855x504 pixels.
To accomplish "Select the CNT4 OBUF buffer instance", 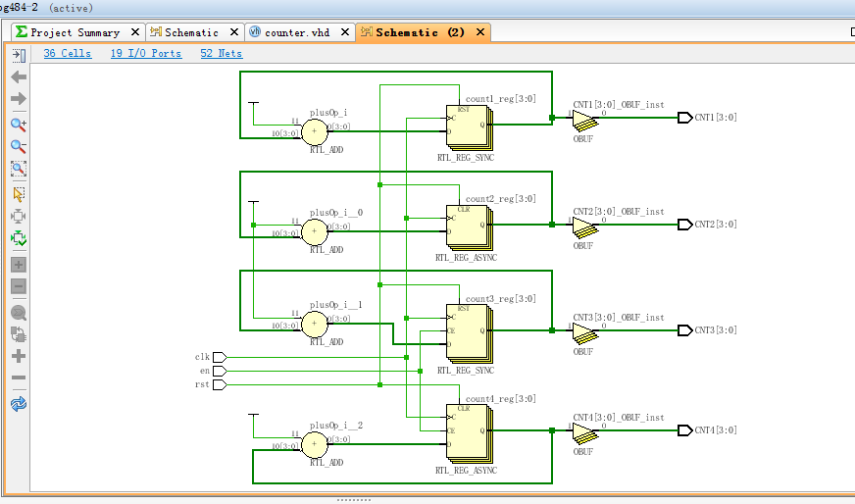I will tap(584, 433).
